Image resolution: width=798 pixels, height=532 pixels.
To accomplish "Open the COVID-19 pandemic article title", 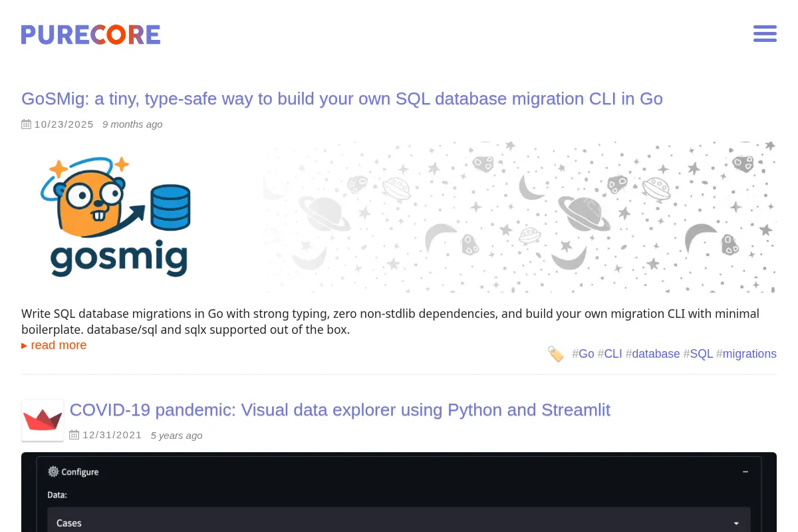I will coord(340,410).
